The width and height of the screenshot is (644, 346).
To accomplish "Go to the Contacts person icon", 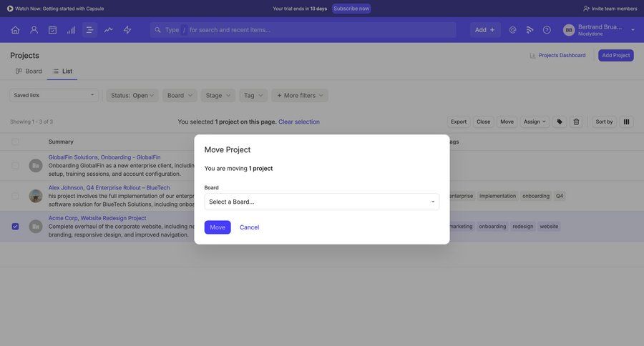I will 34,30.
